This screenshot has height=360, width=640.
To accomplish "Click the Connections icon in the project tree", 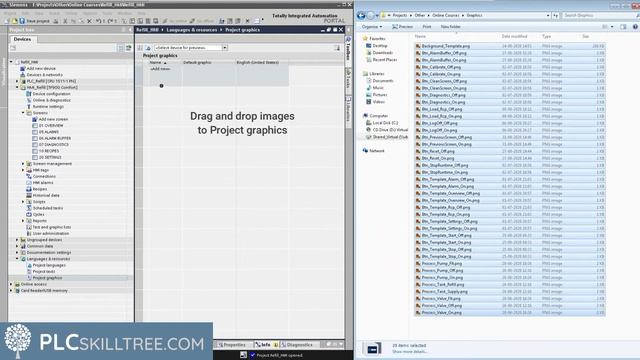I will [29, 176].
